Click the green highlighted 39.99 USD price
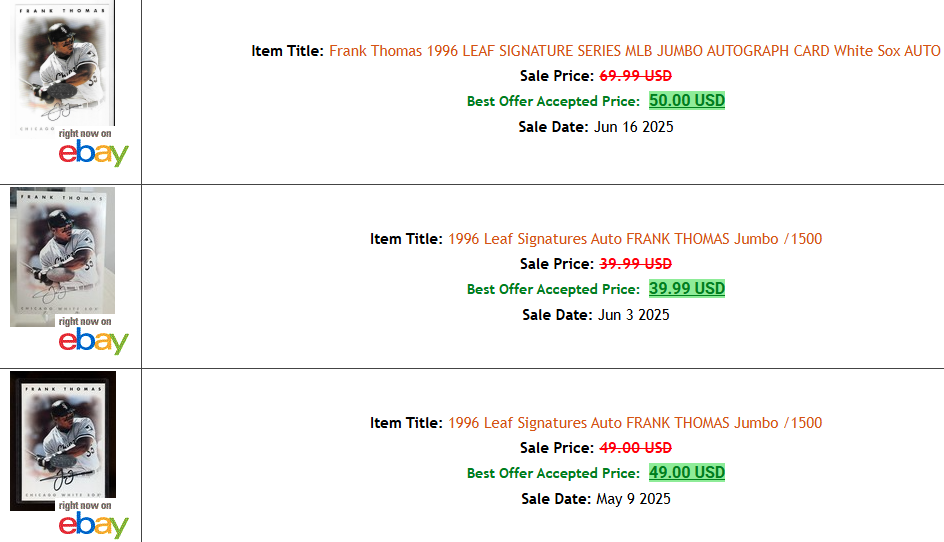Image resolution: width=944 pixels, height=542 pixels. [687, 288]
